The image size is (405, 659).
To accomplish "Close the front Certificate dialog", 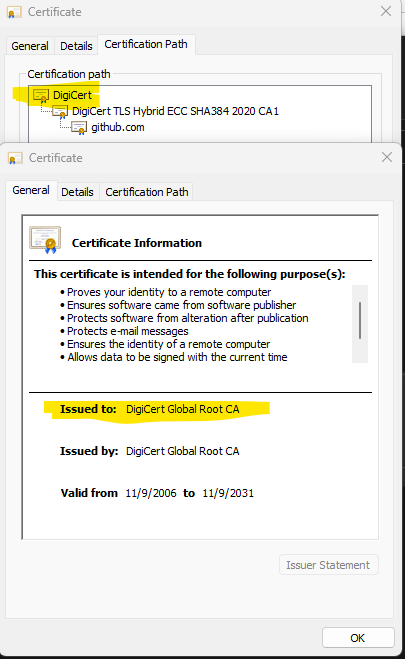I will pos(387,158).
